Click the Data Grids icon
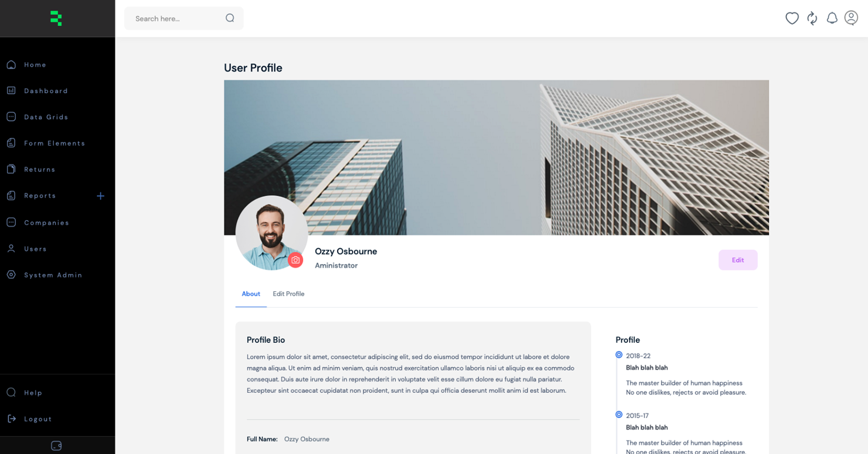Image resolution: width=868 pixels, height=454 pixels. coord(11,116)
